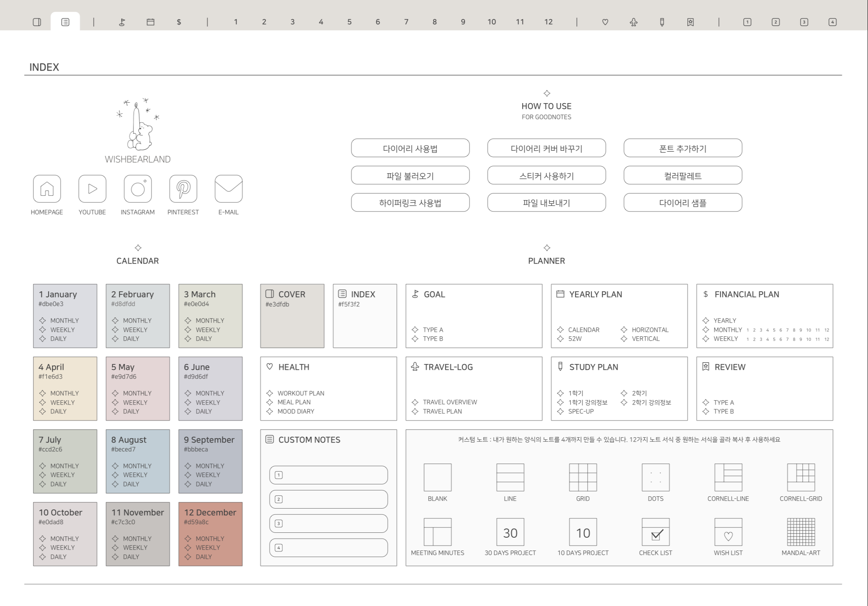Select custom notes slot 2 field
Viewport: 868px width, 606px height.
[x=328, y=499]
